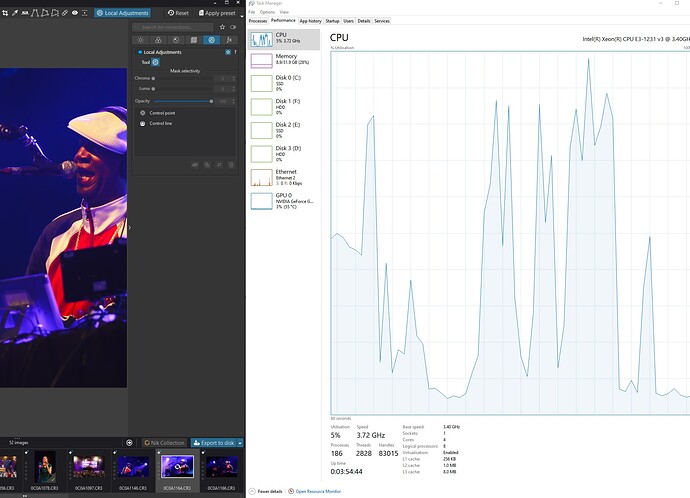Switch to Services tab

coord(382,21)
